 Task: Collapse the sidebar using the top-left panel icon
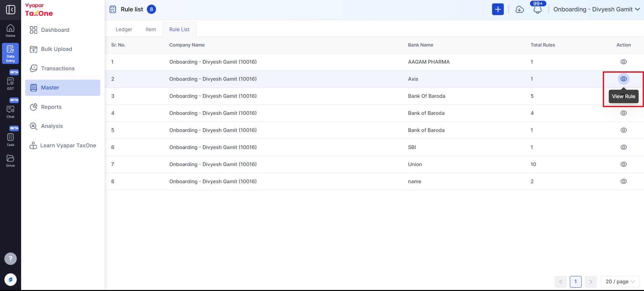tap(10, 9)
